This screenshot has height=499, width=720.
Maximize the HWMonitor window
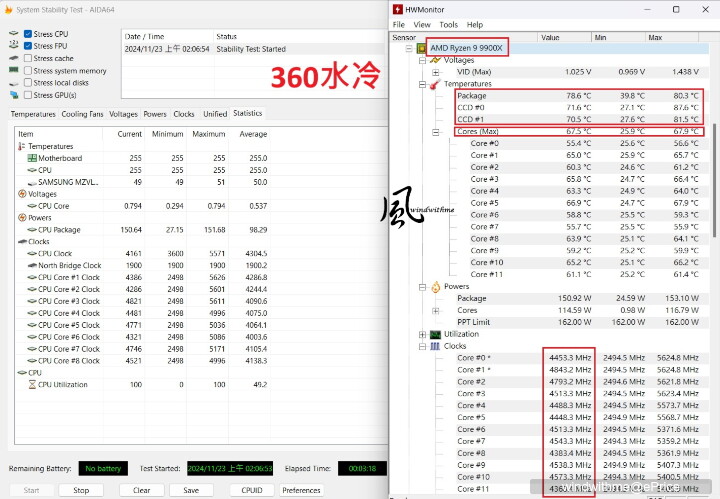[676, 9]
